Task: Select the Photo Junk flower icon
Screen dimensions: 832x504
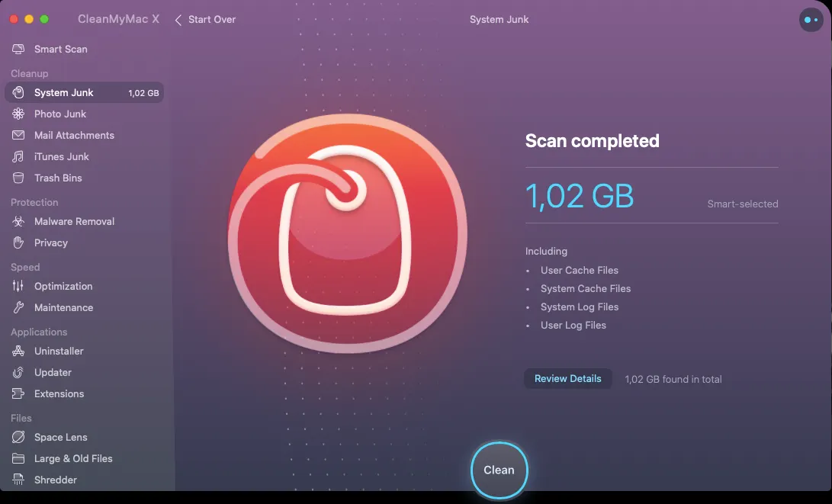Action: 18,114
